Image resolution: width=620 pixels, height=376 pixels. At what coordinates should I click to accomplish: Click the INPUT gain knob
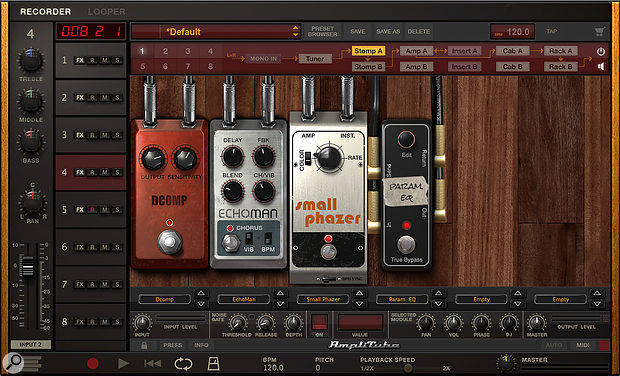pyautogui.click(x=142, y=323)
